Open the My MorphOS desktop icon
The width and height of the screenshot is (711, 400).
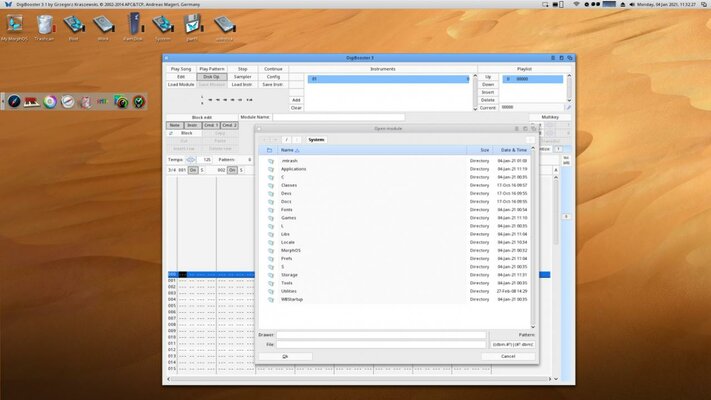pos(15,24)
